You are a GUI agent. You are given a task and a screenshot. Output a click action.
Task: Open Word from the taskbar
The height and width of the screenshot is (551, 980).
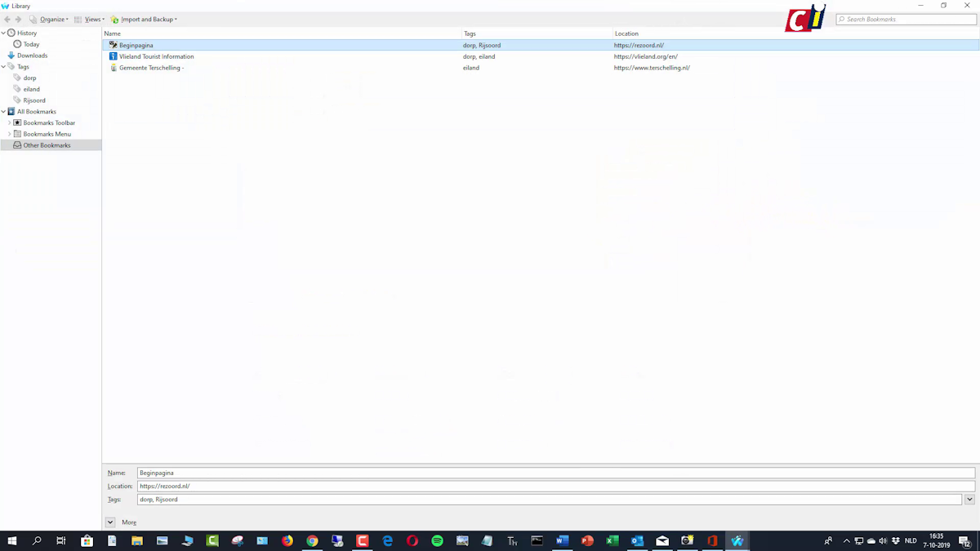(x=562, y=540)
